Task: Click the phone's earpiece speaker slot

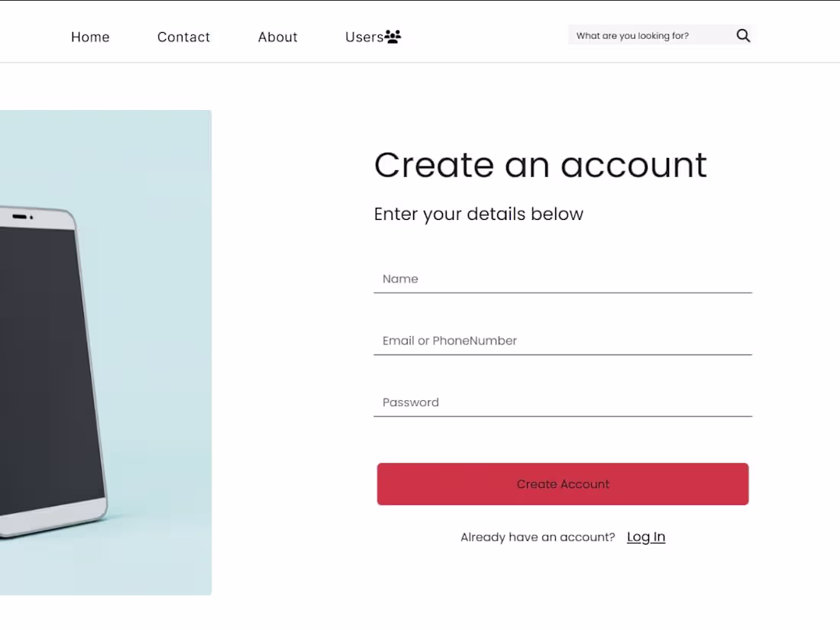Action: 19,217
